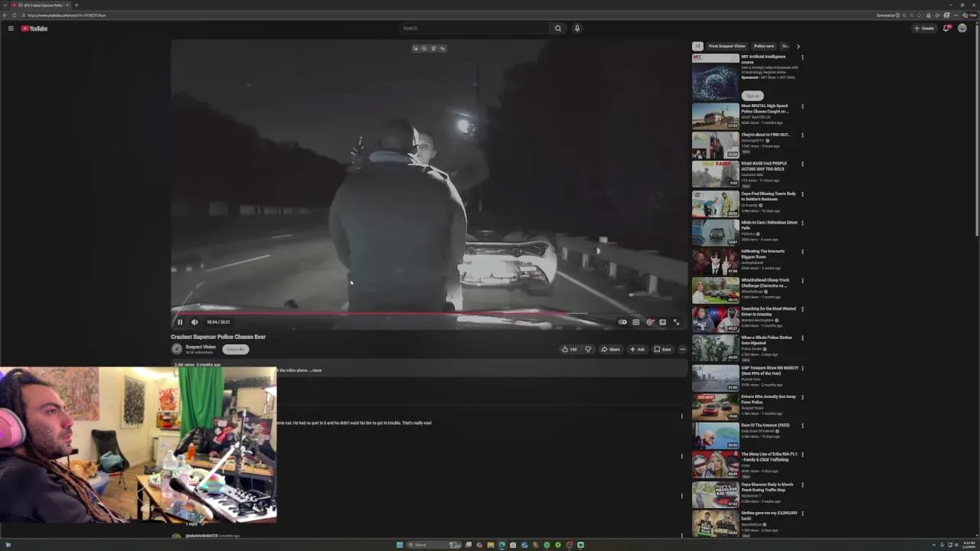This screenshot has height=551, width=980.
Task: Reload page with browser refresh button
Action: point(14,15)
